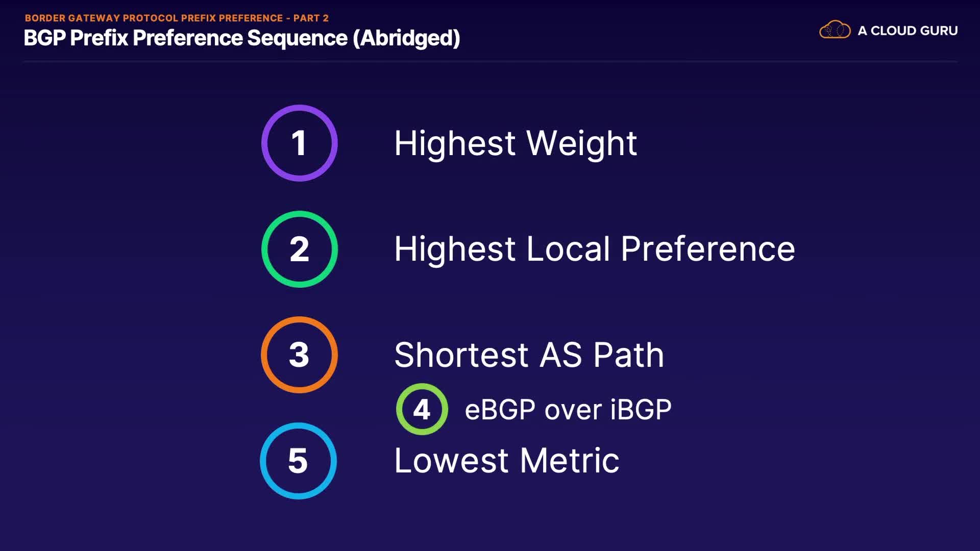The image size is (980, 551).
Task: Click the green number 2 circle
Action: coord(299,249)
